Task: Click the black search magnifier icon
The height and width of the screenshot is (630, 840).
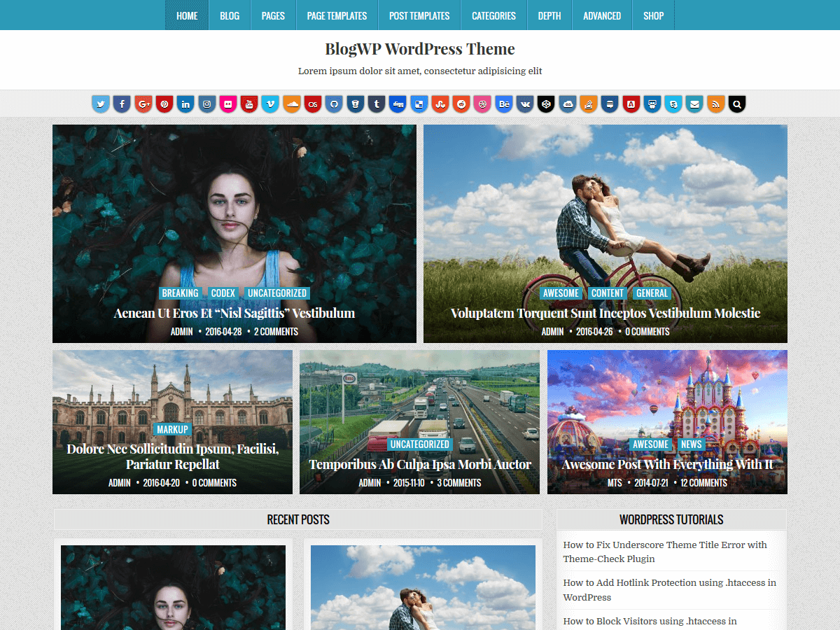Action: click(x=736, y=104)
